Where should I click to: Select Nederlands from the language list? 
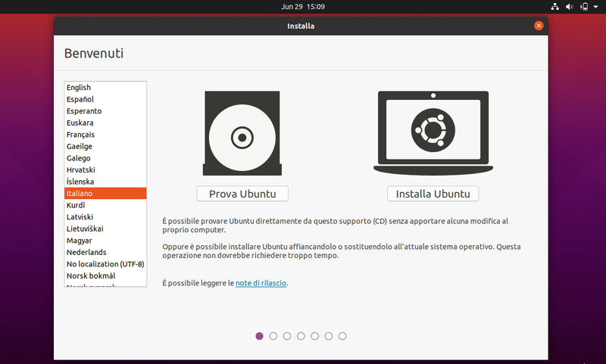click(x=86, y=252)
